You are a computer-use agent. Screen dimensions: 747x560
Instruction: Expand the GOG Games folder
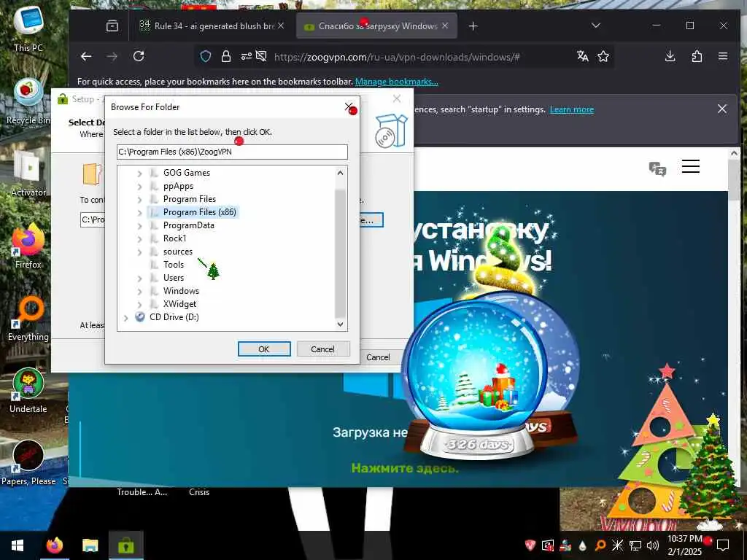coord(139,174)
